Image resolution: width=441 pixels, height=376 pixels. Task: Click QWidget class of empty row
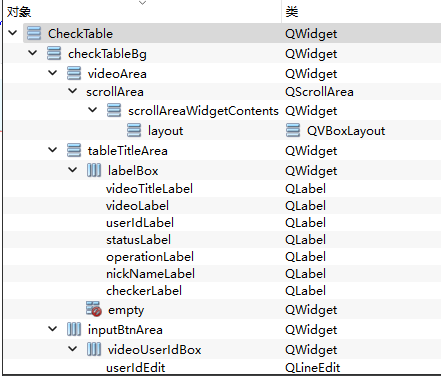pyautogui.click(x=311, y=310)
